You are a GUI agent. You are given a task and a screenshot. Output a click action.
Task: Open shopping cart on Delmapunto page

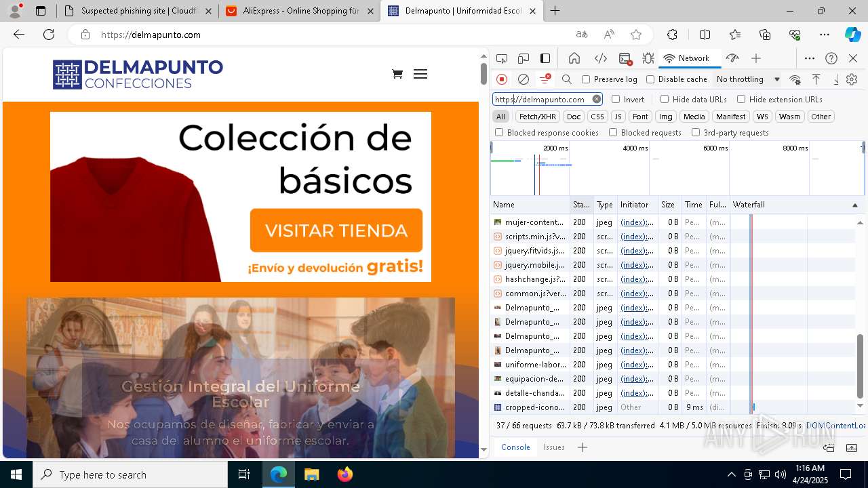pyautogui.click(x=397, y=74)
